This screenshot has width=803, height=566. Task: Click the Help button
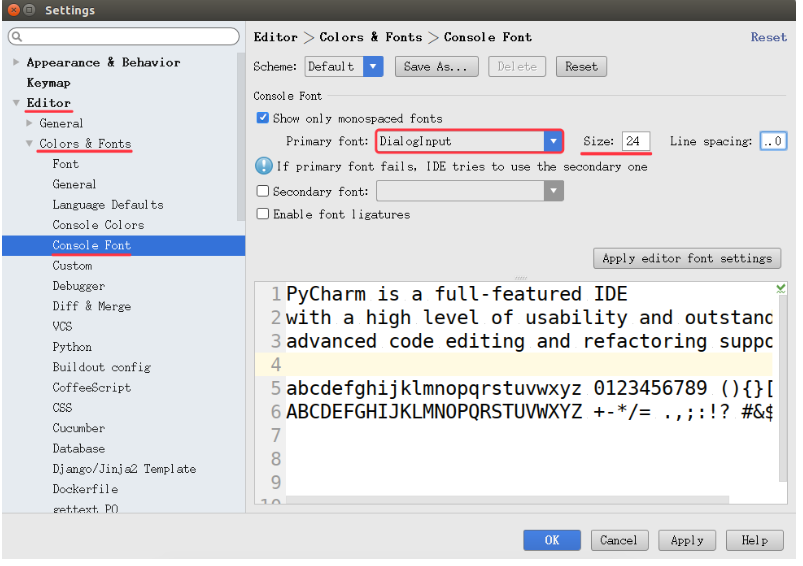coord(754,540)
